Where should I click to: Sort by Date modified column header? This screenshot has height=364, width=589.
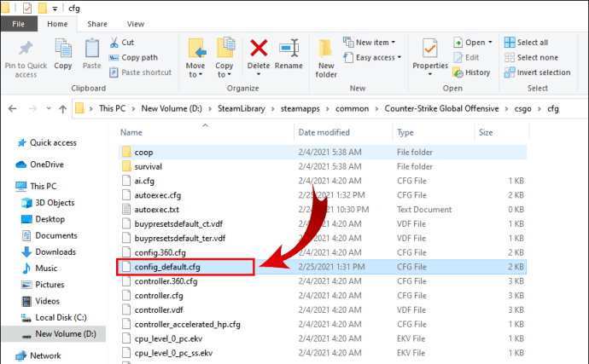[x=324, y=132]
